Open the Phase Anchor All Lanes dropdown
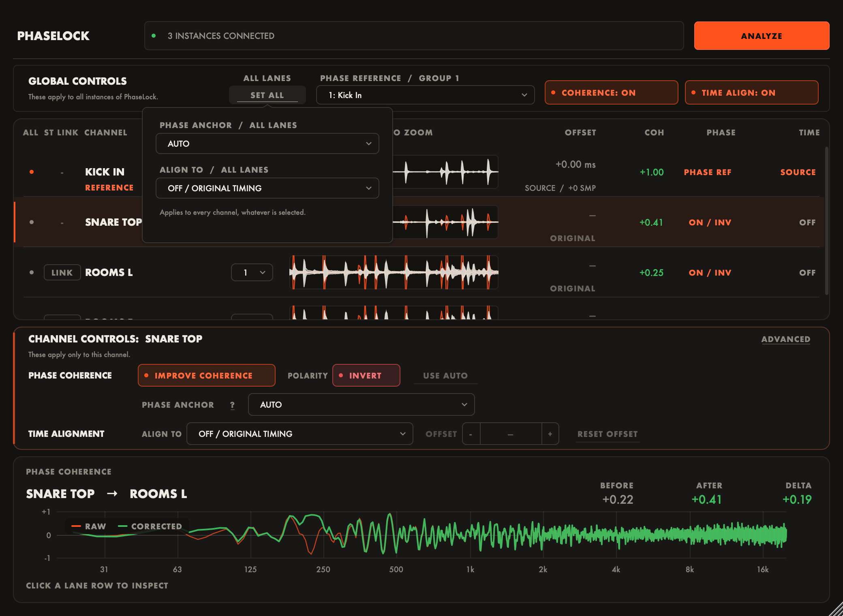 [267, 143]
